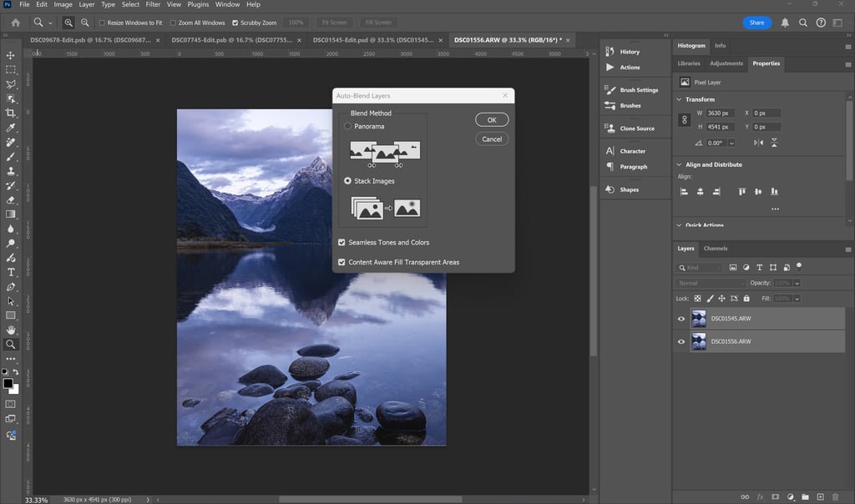Select the Crop tool
Viewport: 855px width, 504px height.
[x=11, y=113]
